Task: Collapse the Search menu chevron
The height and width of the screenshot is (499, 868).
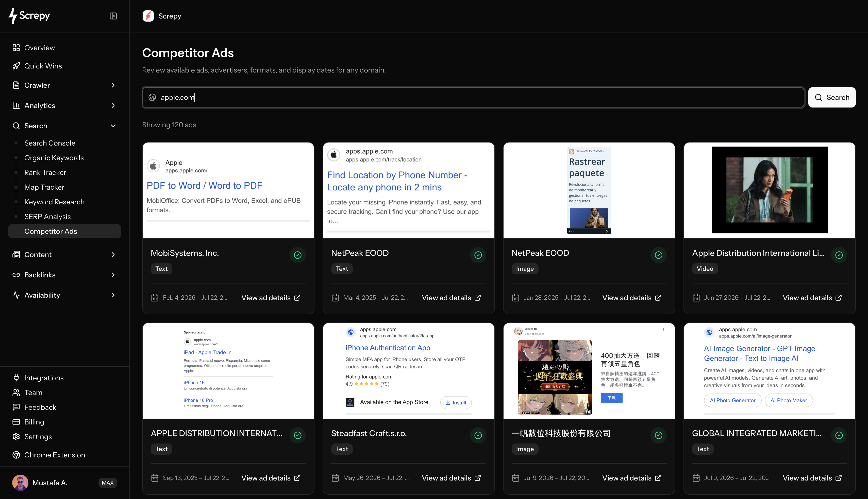Action: click(113, 126)
